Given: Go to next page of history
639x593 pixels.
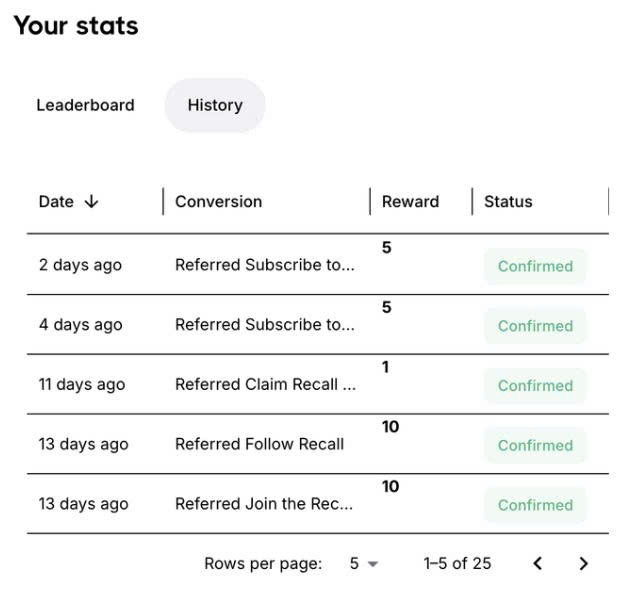Looking at the screenshot, I should tap(583, 563).
